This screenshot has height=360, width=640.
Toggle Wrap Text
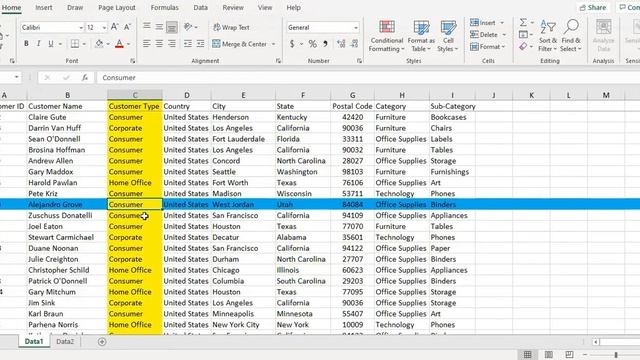pyautogui.click(x=231, y=27)
